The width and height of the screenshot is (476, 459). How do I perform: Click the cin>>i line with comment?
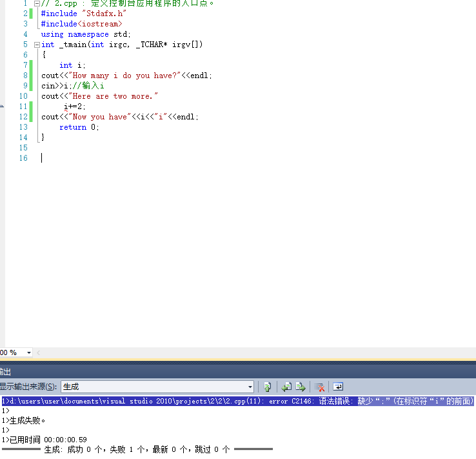tap(73, 86)
